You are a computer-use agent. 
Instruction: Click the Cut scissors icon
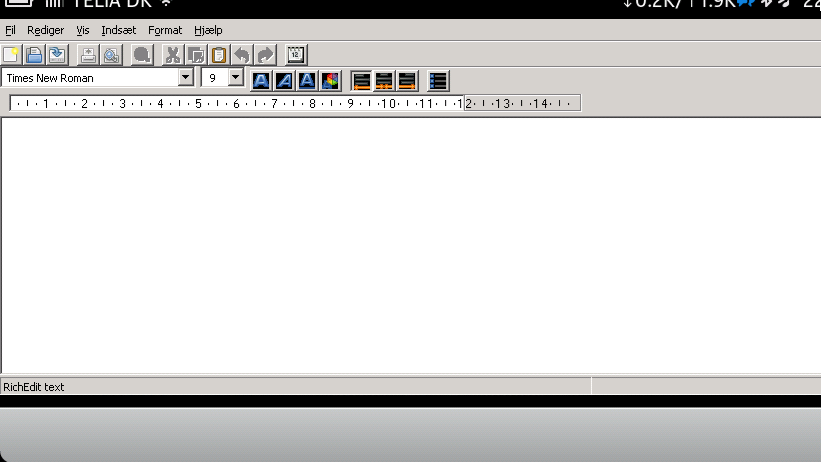tap(173, 55)
